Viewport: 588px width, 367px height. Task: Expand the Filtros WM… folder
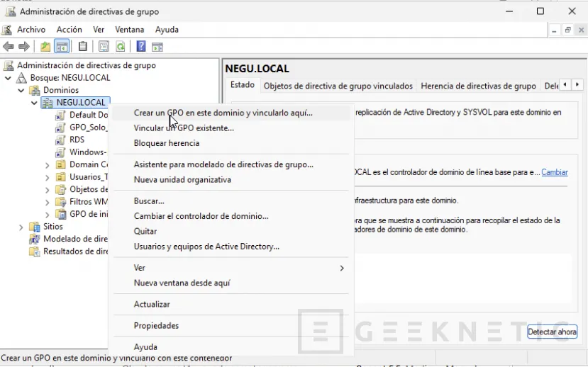click(x=48, y=202)
